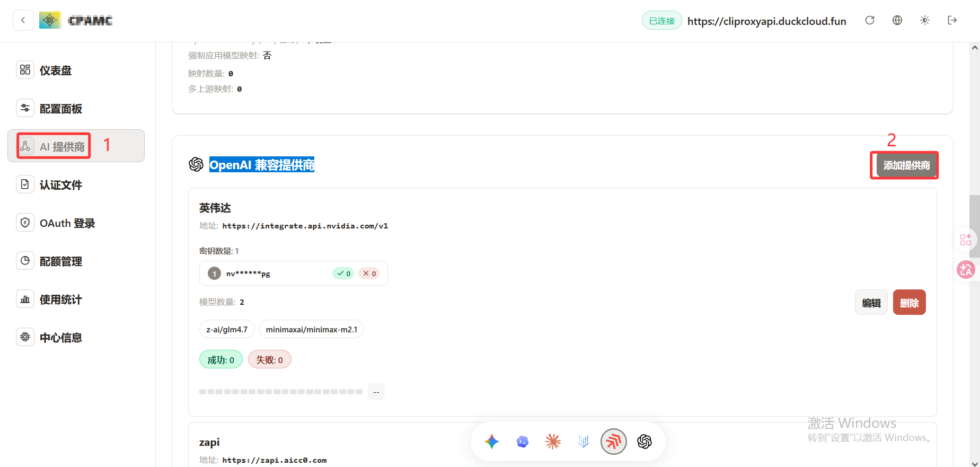The image size is (980, 467).
Task: Select the Vertex icon in floating bar
Action: point(584,442)
